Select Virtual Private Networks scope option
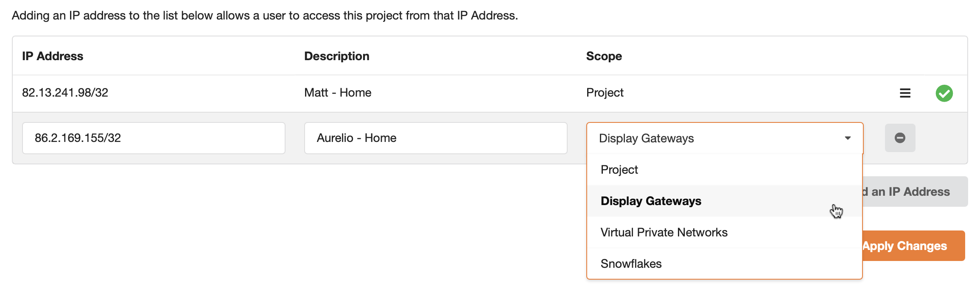The image size is (980, 297). coord(664,232)
